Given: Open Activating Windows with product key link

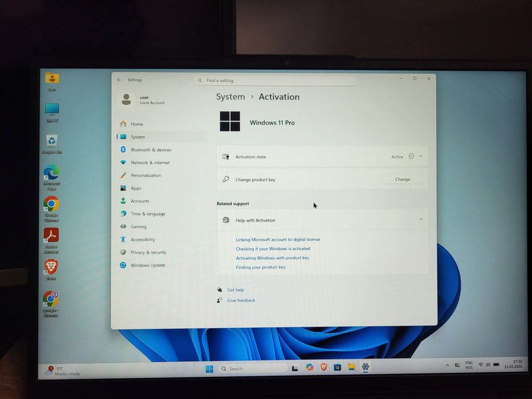Looking at the screenshot, I should pyautogui.click(x=273, y=258).
